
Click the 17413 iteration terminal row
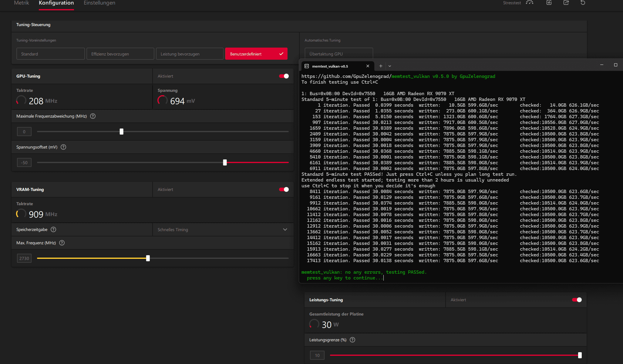point(453,261)
